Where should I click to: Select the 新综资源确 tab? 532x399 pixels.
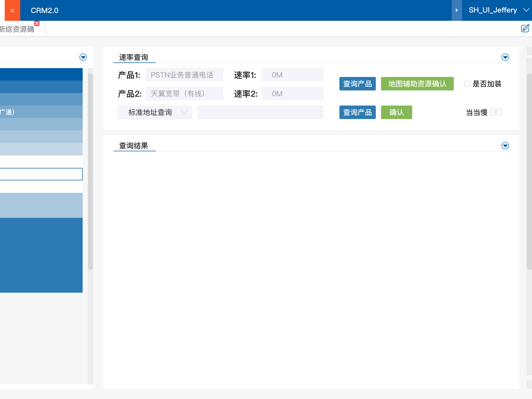[x=17, y=29]
